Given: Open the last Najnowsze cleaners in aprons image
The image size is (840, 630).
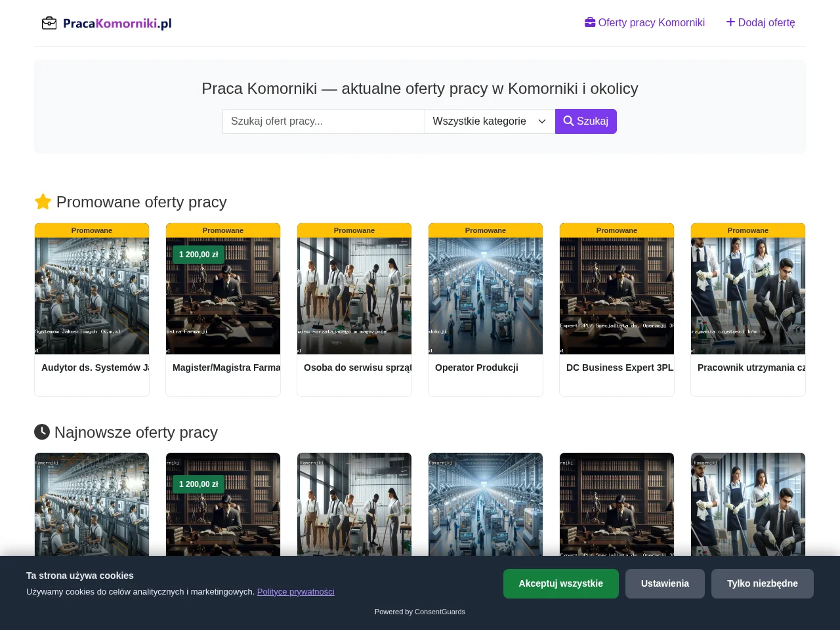Looking at the screenshot, I should (x=748, y=505).
